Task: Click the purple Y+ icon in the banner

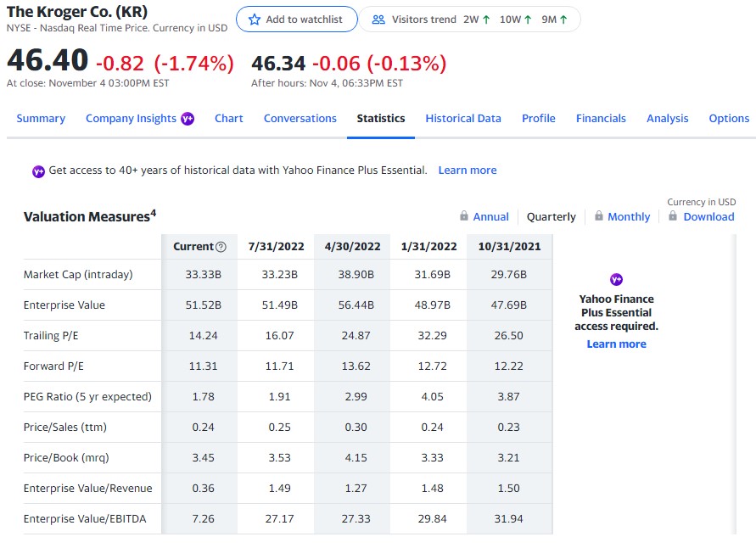Action: (x=37, y=171)
